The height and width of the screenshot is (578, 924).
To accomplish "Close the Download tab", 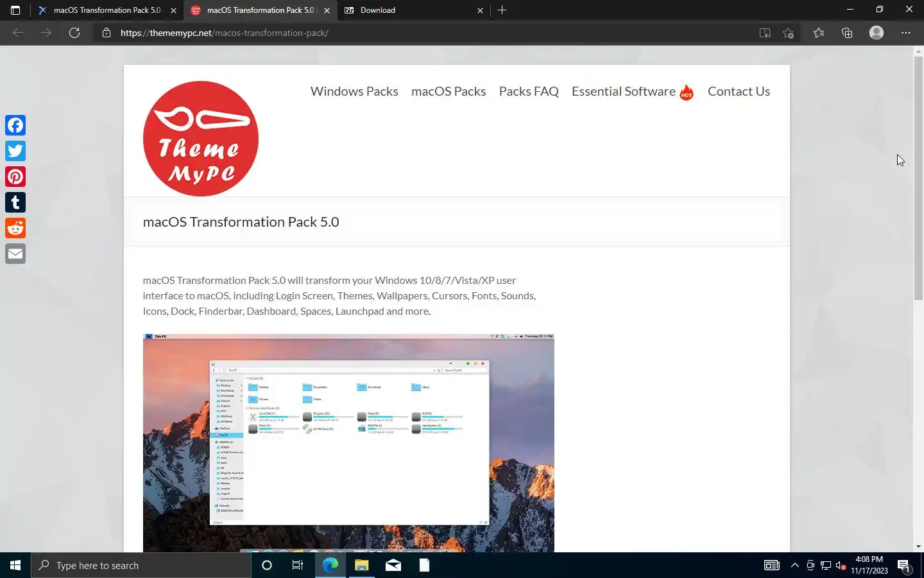I will point(480,10).
